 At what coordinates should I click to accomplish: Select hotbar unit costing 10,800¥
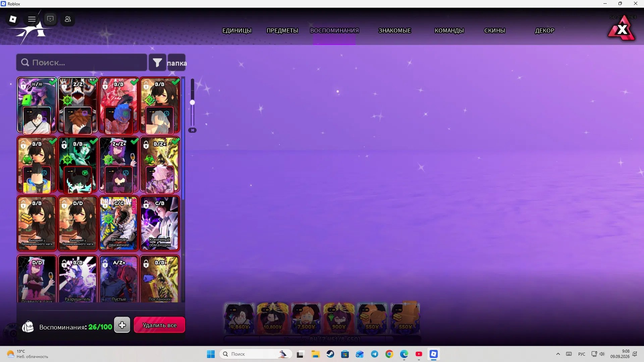click(272, 318)
